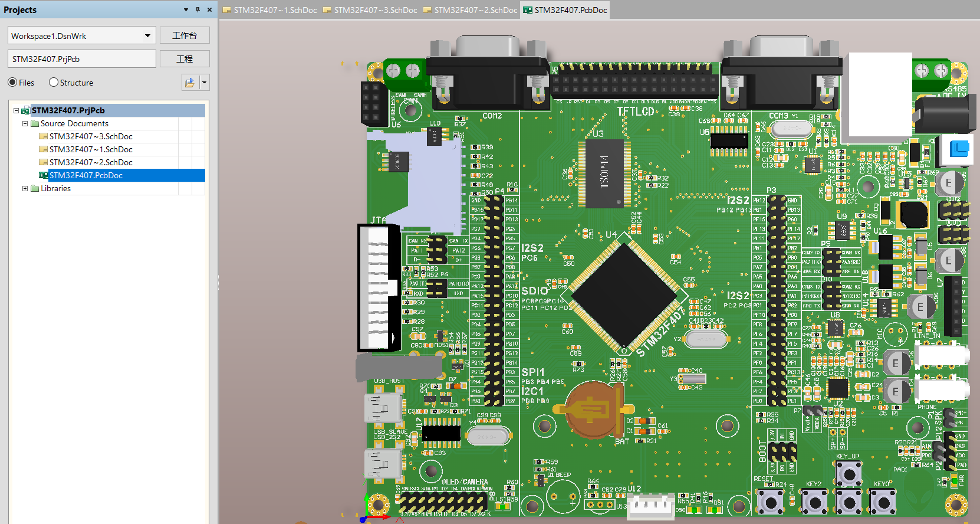Image resolution: width=980 pixels, height=524 pixels.
Task: Pin the Projects panel with the pushpin icon
Action: click(x=198, y=9)
